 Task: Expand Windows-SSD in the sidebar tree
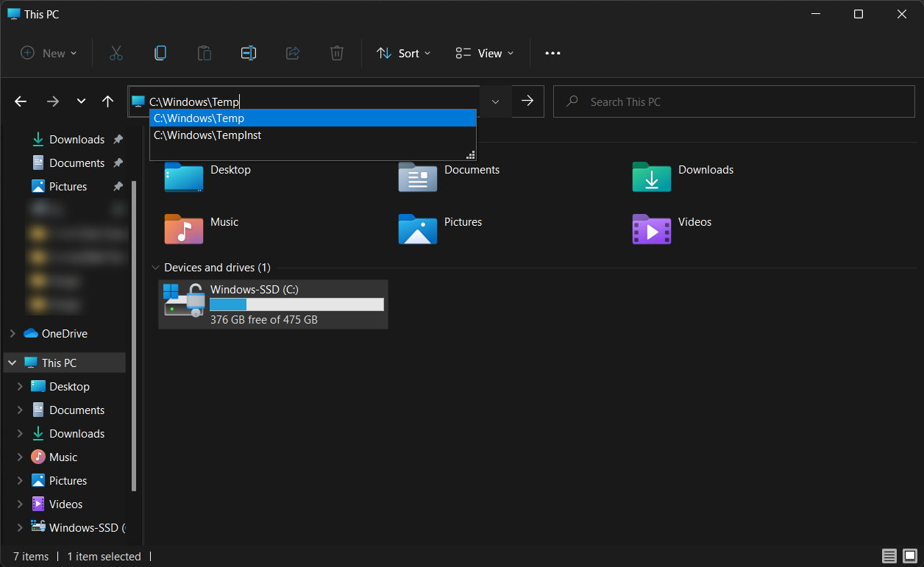pyautogui.click(x=20, y=527)
